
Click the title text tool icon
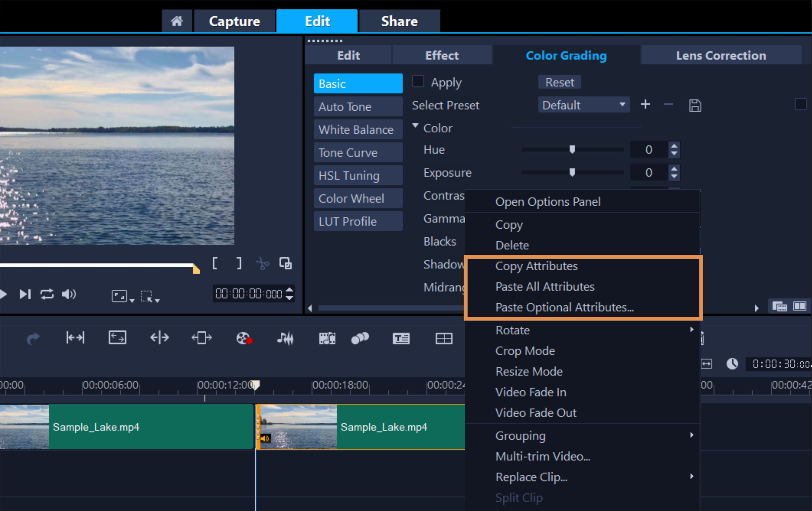point(401,338)
